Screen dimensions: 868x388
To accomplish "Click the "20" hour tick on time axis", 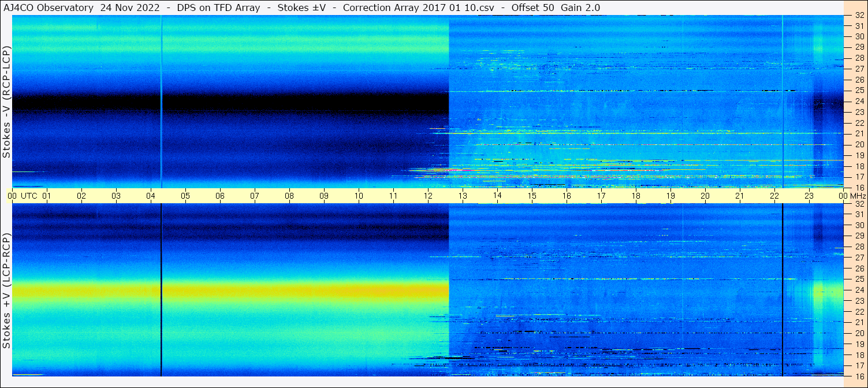I will (x=705, y=196).
